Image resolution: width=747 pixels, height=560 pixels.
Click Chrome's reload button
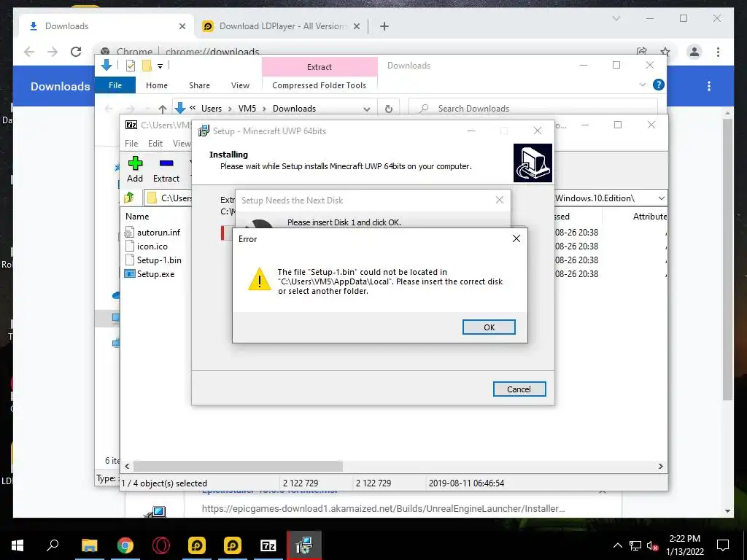(76, 52)
